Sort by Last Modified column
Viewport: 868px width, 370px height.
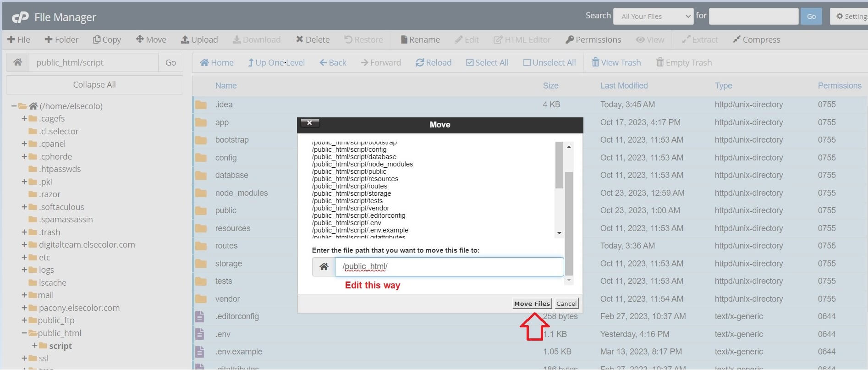click(624, 86)
